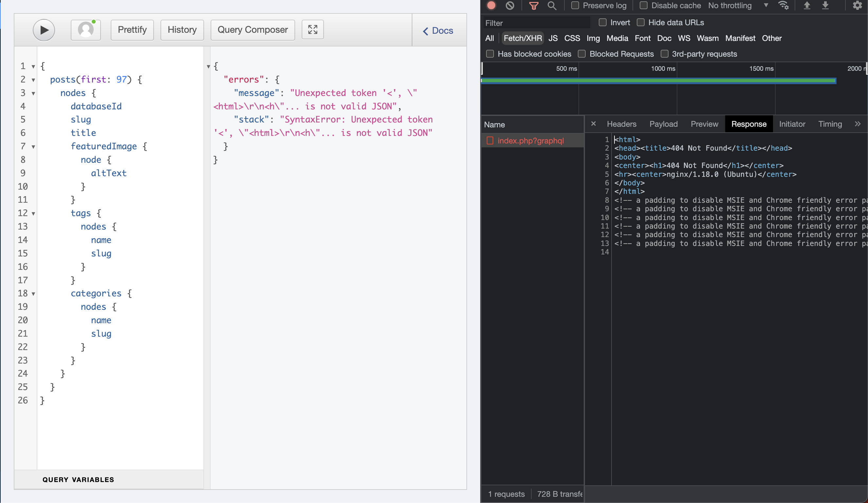
Task: Collapse the posts block on line 2
Action: pyautogui.click(x=33, y=80)
